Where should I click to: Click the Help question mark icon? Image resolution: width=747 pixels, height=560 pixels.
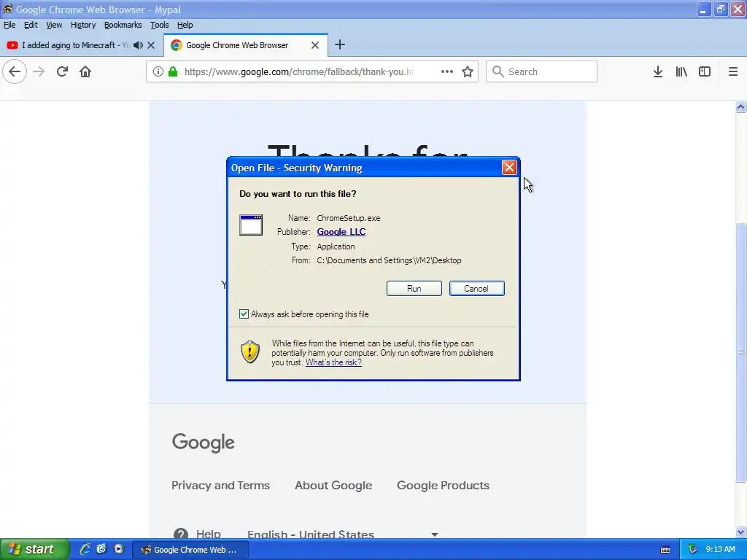click(x=181, y=533)
